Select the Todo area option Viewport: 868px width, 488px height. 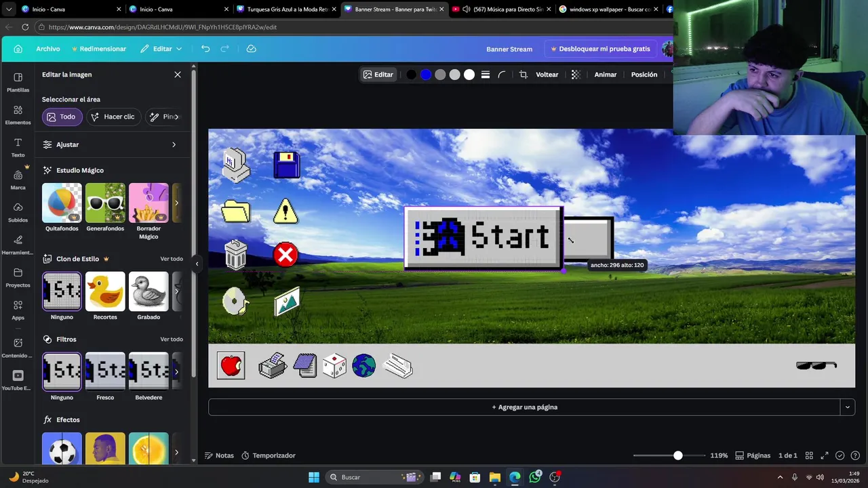62,117
